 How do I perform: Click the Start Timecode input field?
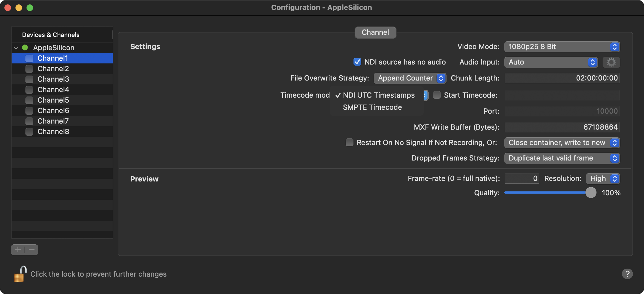point(562,95)
